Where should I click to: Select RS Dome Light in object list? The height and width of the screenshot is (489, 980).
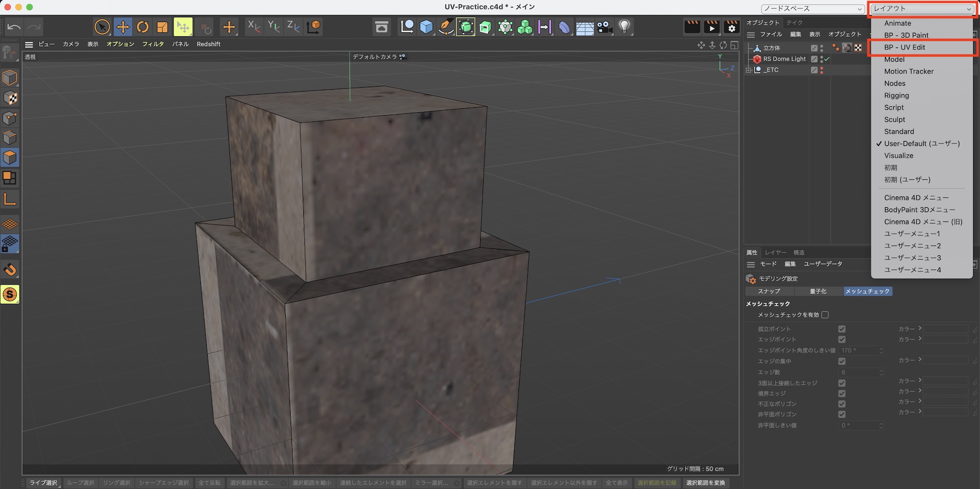click(784, 59)
